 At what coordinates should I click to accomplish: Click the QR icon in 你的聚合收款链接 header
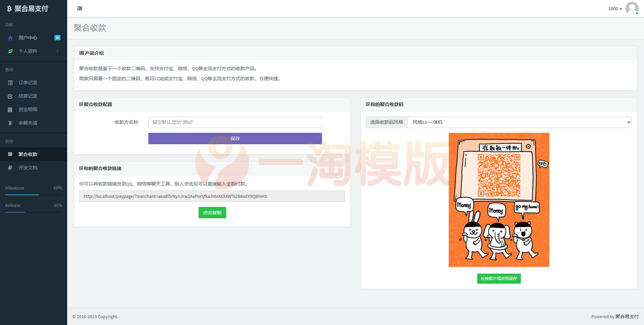[81, 168]
